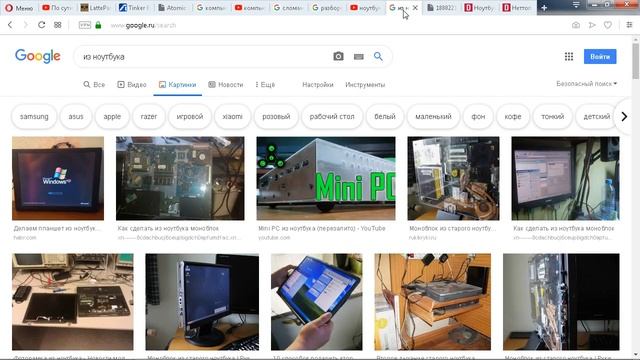Click the Google logo
Image resolution: width=640 pixels, height=360 pixels.
click(x=38, y=56)
